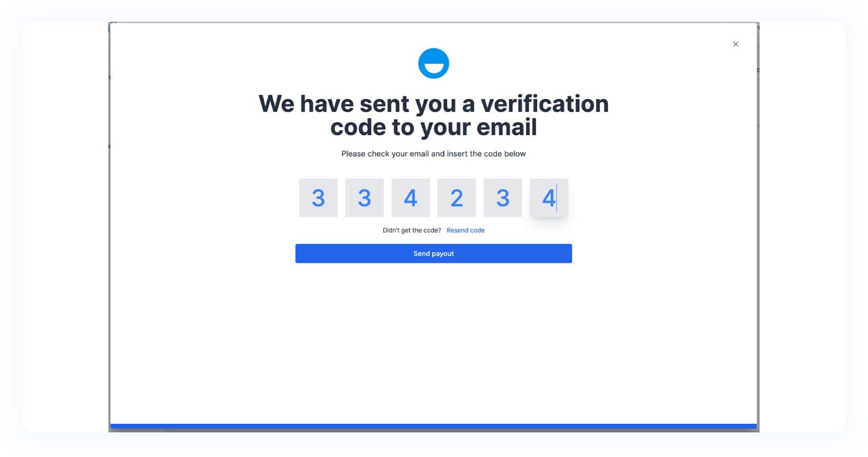868x457 pixels.
Task: Select the fourth code box showing 2
Action: click(x=456, y=198)
